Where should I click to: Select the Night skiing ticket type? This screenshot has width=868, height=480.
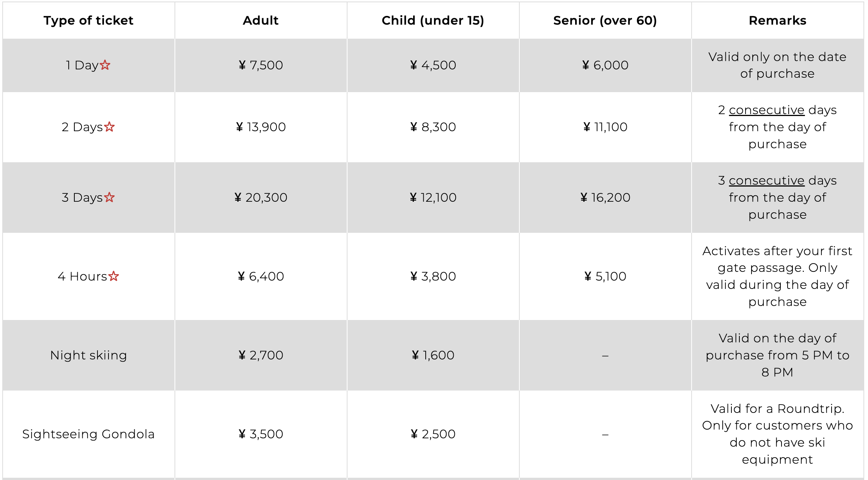[x=88, y=355]
